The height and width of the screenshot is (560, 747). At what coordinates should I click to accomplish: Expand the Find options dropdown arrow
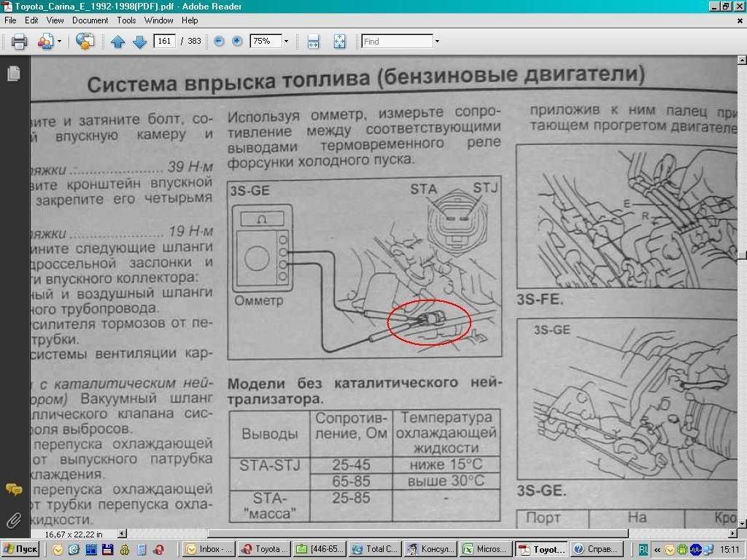click(x=437, y=42)
